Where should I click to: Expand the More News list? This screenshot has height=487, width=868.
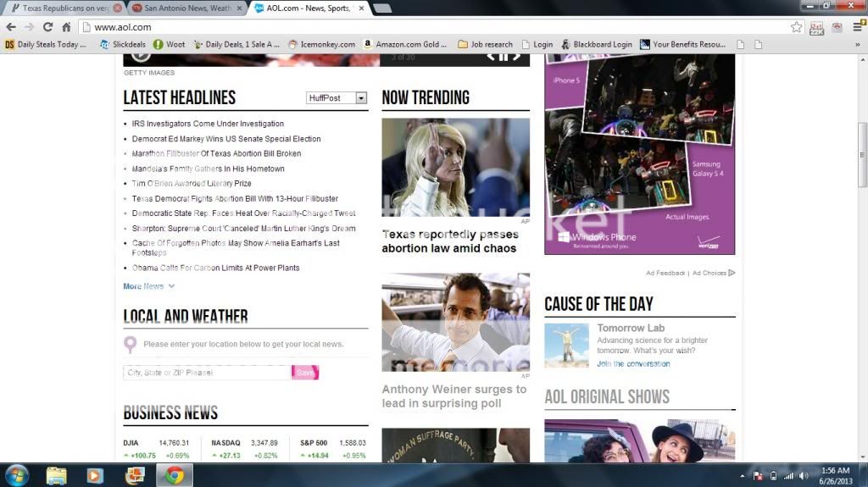[149, 286]
